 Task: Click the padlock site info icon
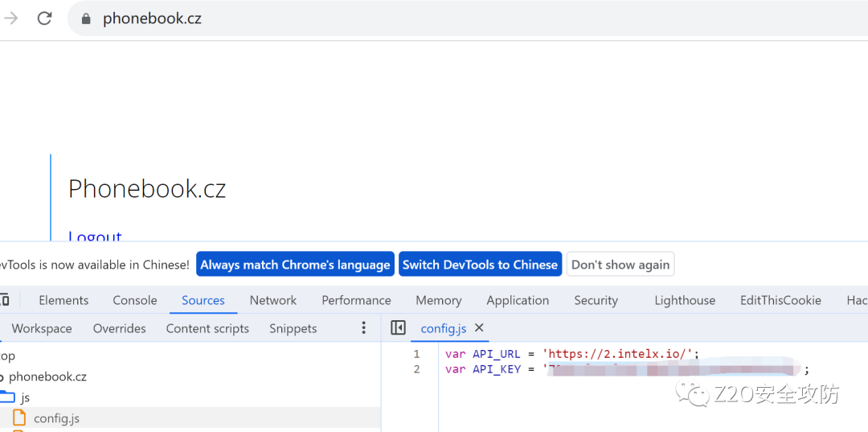(85, 19)
